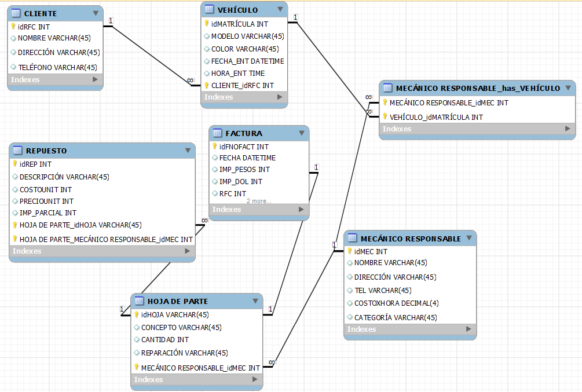Viewport: 582px width, 392px height.
Task: Click the key icon next to idMATRÍCULA
Action: pos(206,24)
